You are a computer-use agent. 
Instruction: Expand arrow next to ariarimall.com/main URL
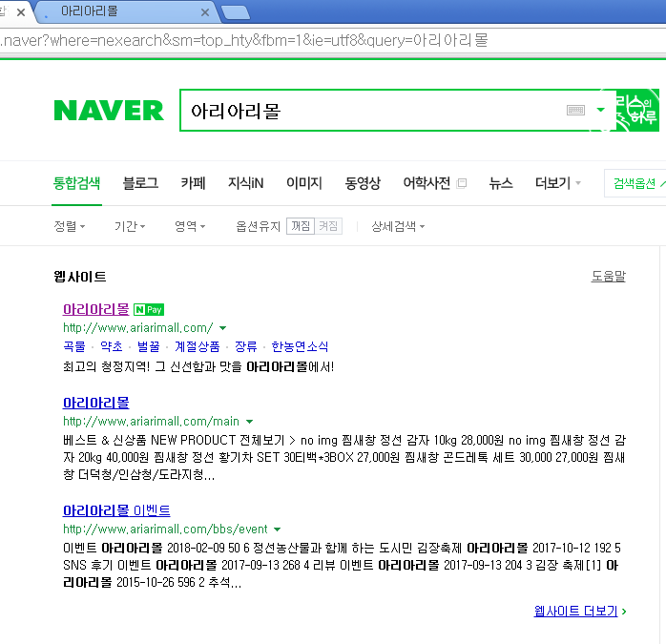[x=250, y=422]
